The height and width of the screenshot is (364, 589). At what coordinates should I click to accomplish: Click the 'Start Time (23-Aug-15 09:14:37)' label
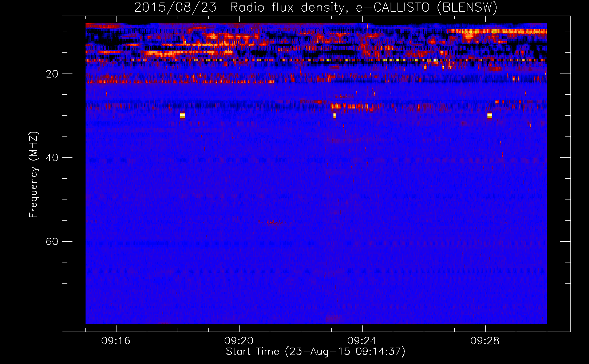(x=316, y=352)
